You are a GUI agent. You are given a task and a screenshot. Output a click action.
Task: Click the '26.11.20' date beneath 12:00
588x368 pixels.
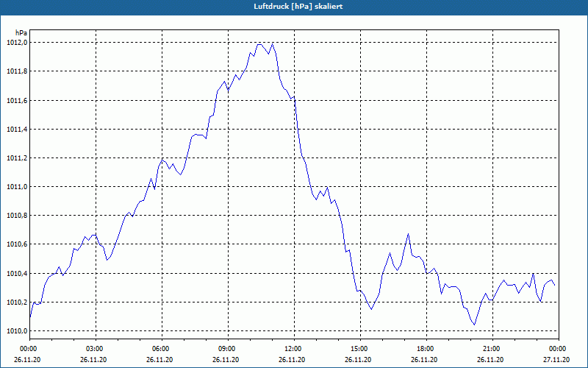pos(292,360)
